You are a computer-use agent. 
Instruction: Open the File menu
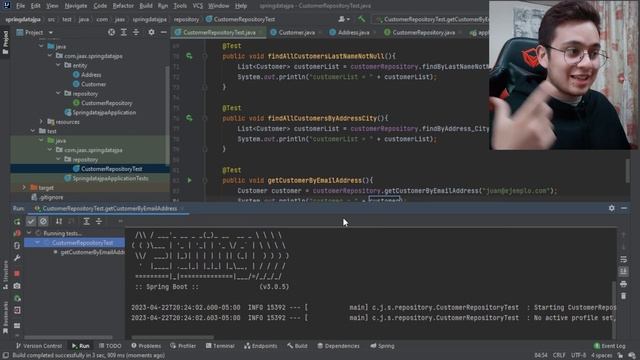tap(20, 6)
